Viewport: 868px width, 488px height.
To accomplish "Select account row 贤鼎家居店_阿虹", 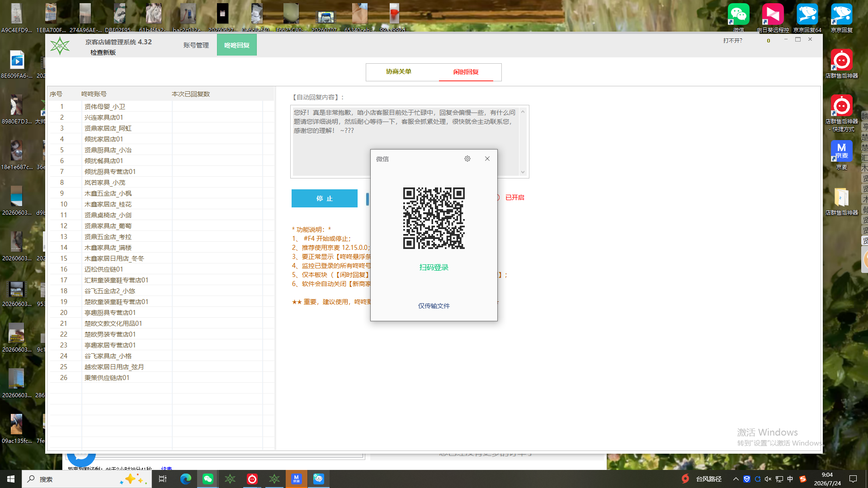I will pyautogui.click(x=161, y=128).
